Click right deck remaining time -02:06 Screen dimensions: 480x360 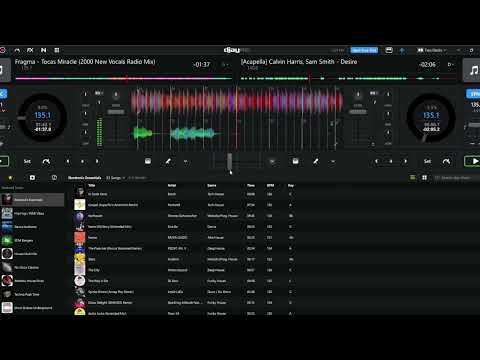(x=427, y=64)
